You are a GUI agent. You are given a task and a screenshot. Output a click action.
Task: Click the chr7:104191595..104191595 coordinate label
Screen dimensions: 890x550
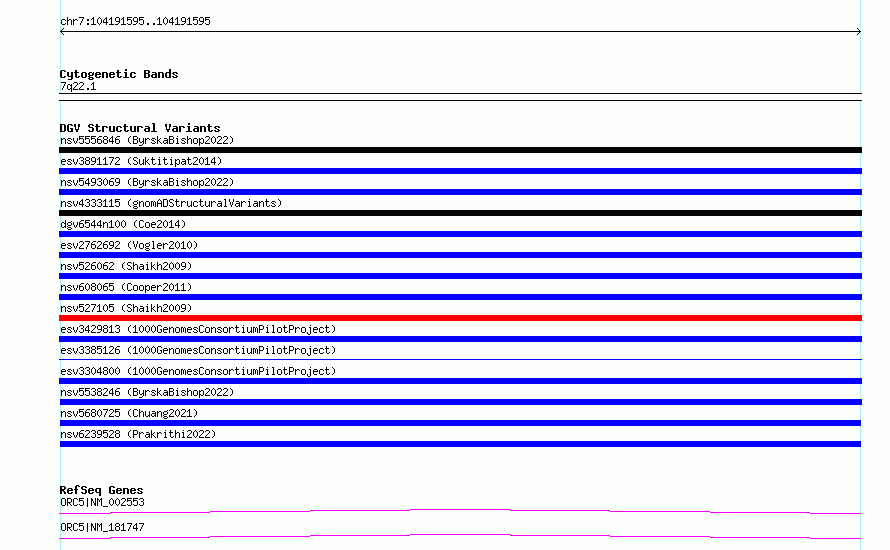135,22
